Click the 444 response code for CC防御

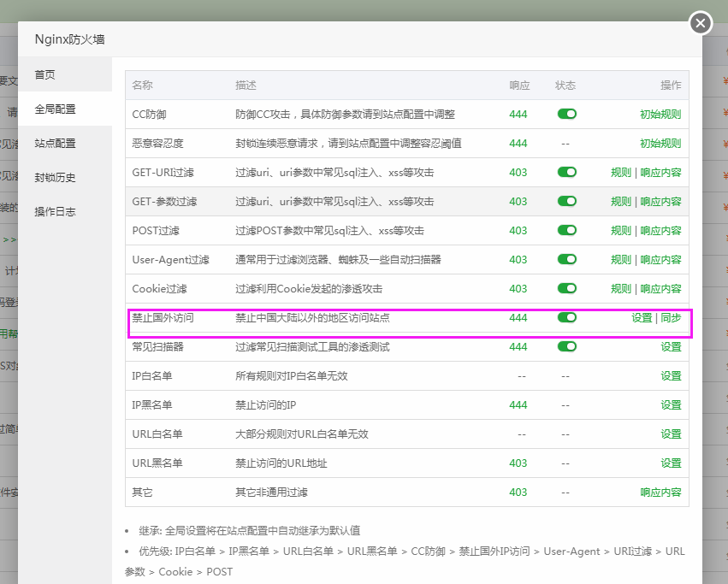[518, 115]
